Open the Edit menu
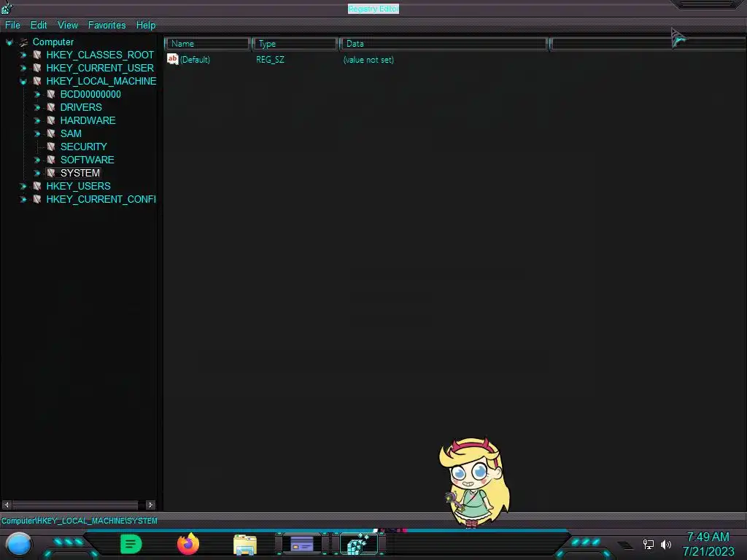The width and height of the screenshot is (747, 560). [x=39, y=26]
